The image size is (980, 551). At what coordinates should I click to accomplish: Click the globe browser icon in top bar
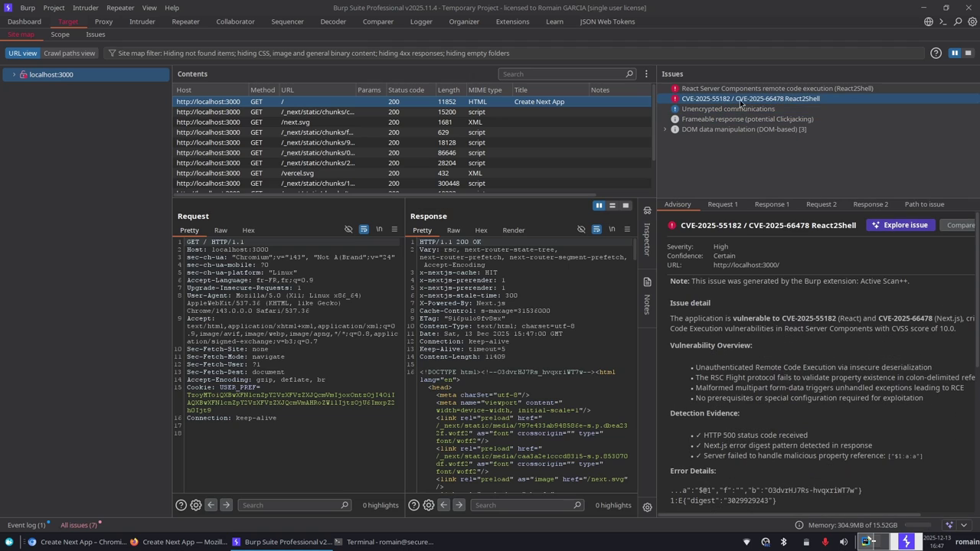tap(929, 21)
